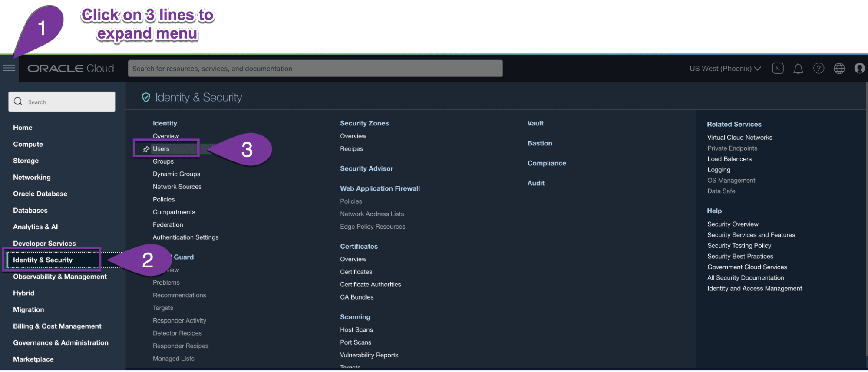Image resolution: width=868 pixels, height=372 pixels.
Task: Go to Compartments under Identity
Action: (x=174, y=212)
